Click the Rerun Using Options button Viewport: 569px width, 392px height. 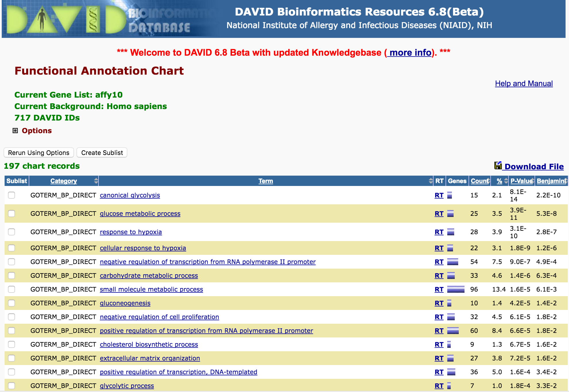[39, 153]
